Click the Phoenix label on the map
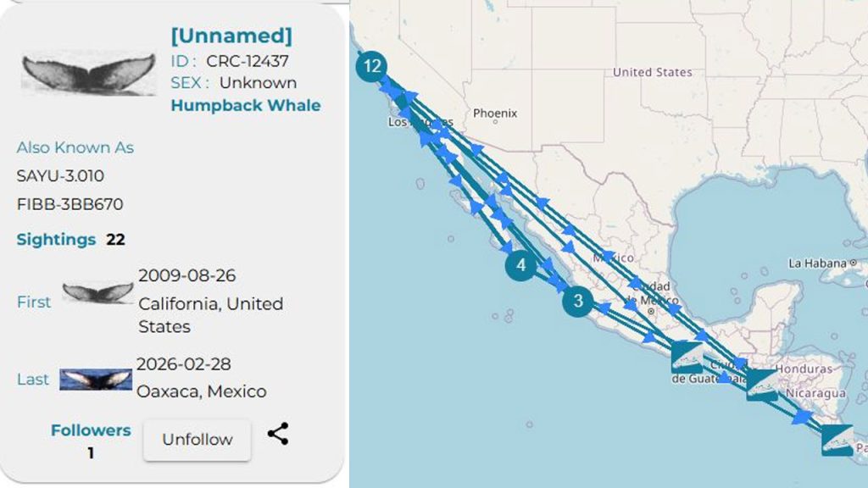868x488 pixels. coord(495,113)
